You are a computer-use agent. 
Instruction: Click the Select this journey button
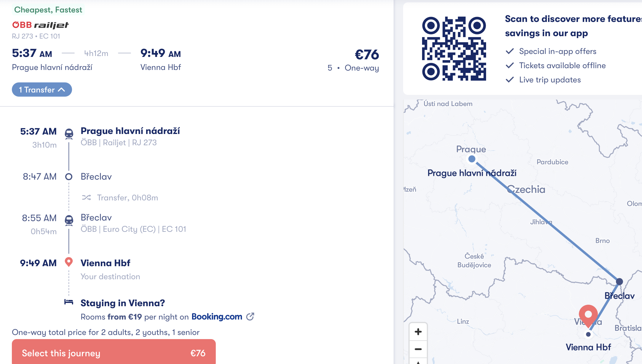[114, 353]
